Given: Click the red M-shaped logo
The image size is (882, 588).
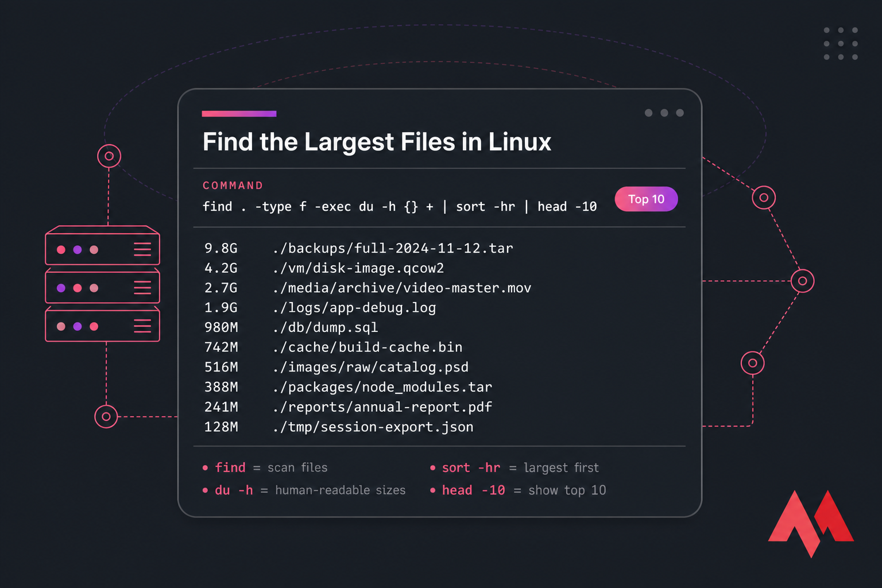Looking at the screenshot, I should [x=811, y=523].
